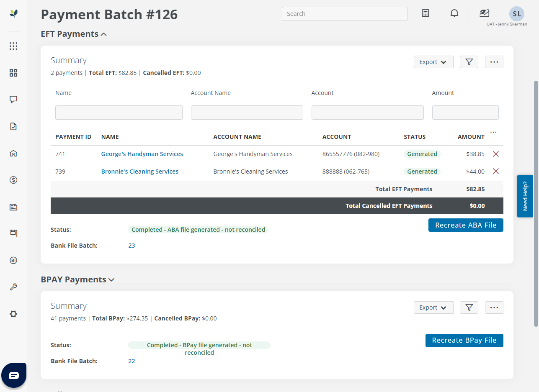Open the BPAY Export dropdown
Screen dimensions: 539x392
(x=433, y=307)
